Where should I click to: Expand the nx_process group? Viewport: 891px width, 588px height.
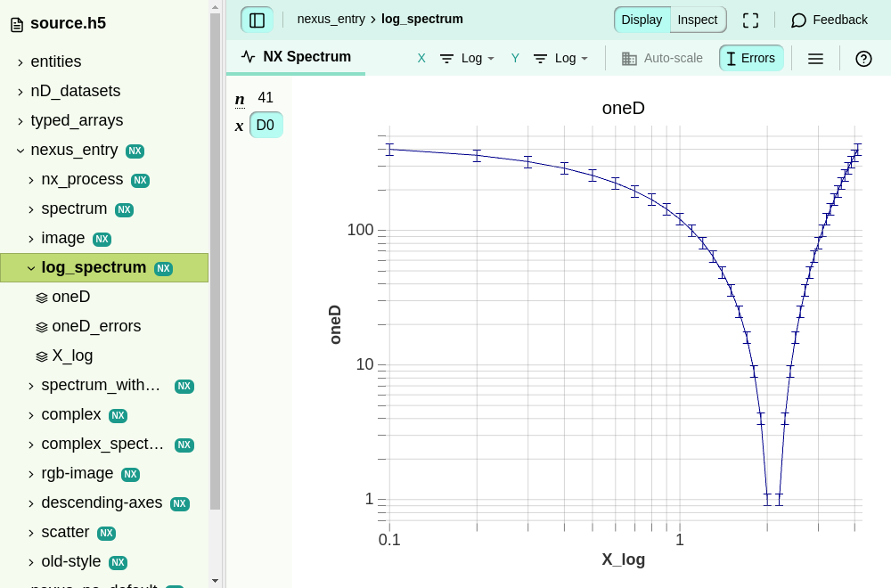(x=31, y=180)
